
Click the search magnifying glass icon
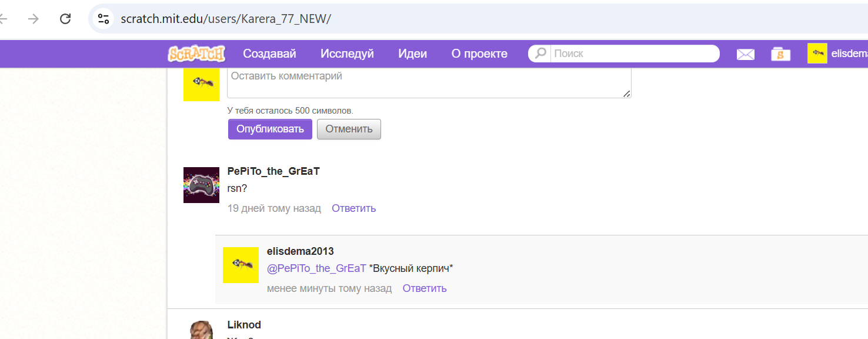540,54
